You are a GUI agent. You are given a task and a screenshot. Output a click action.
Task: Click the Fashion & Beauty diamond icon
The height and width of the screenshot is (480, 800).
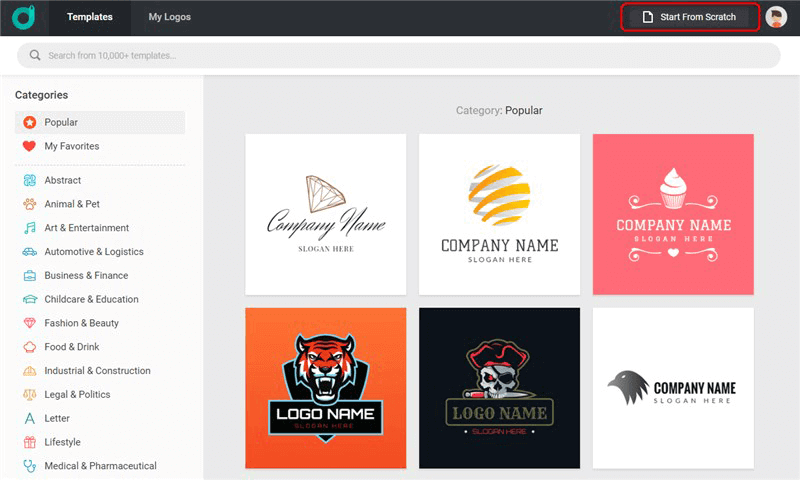click(30, 323)
